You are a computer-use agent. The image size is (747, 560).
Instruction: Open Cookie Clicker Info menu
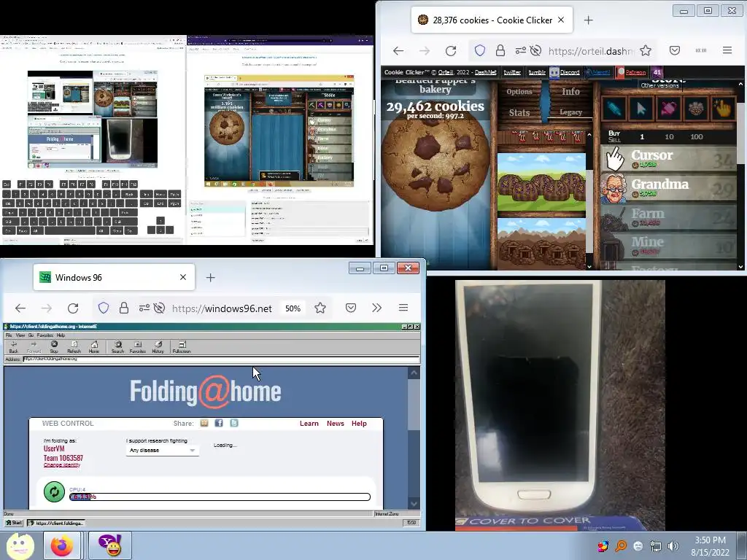[x=570, y=91]
